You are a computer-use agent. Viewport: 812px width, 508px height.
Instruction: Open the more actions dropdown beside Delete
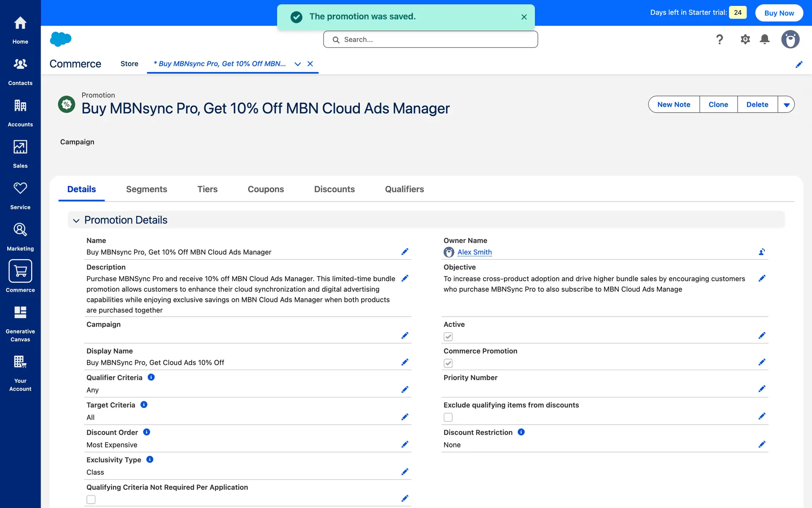(x=786, y=105)
